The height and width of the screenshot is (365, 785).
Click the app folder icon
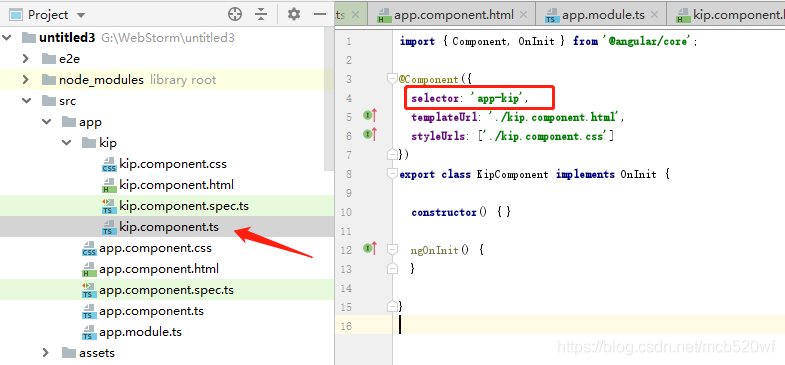click(69, 122)
